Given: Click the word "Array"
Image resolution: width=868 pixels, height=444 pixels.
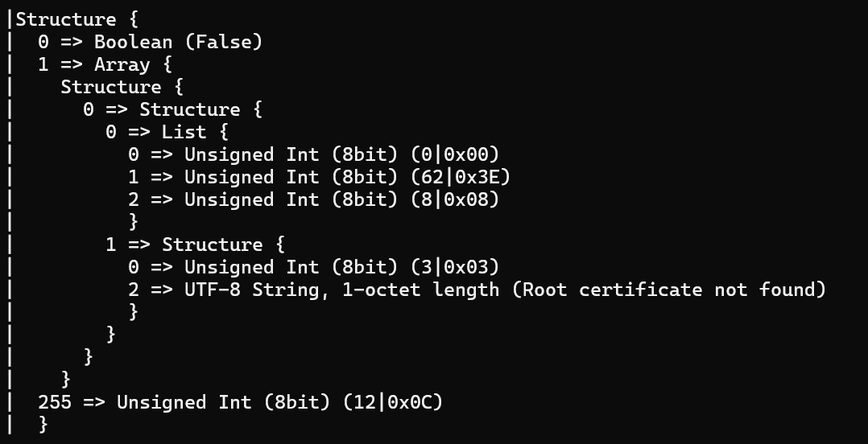Looking at the screenshot, I should coord(122,64).
